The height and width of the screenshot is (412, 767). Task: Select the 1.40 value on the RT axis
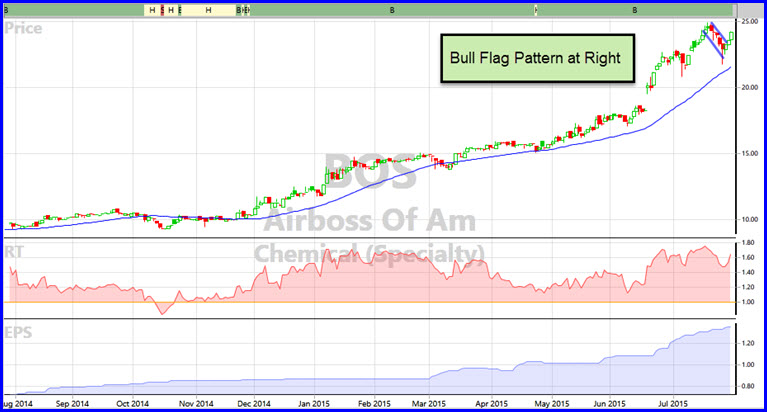(x=748, y=273)
